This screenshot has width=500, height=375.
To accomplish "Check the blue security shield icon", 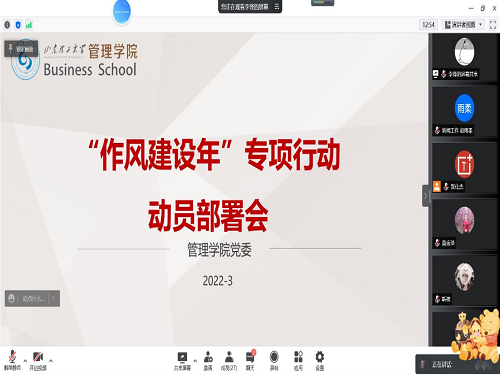I will pyautogui.click(x=18, y=25).
